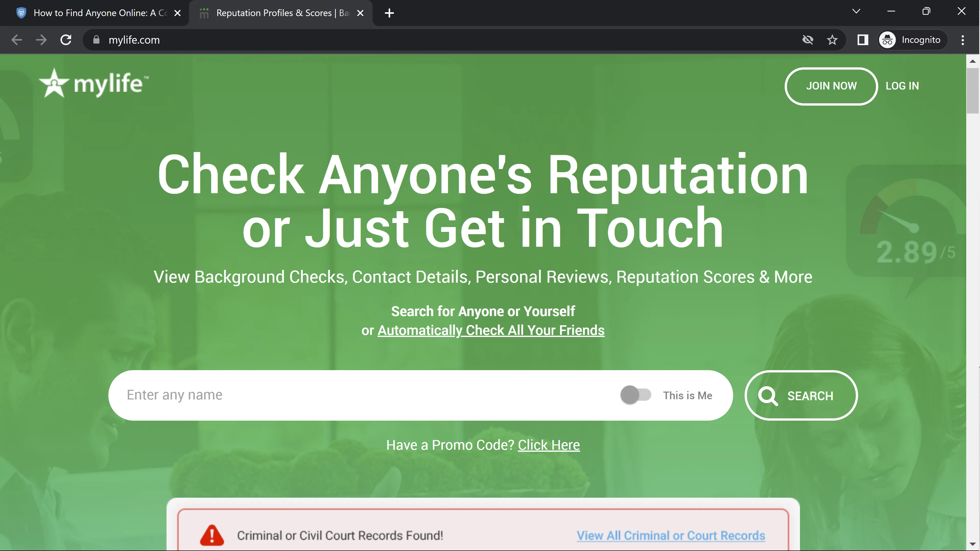Open Chrome's three-dot menu

[x=962, y=40]
